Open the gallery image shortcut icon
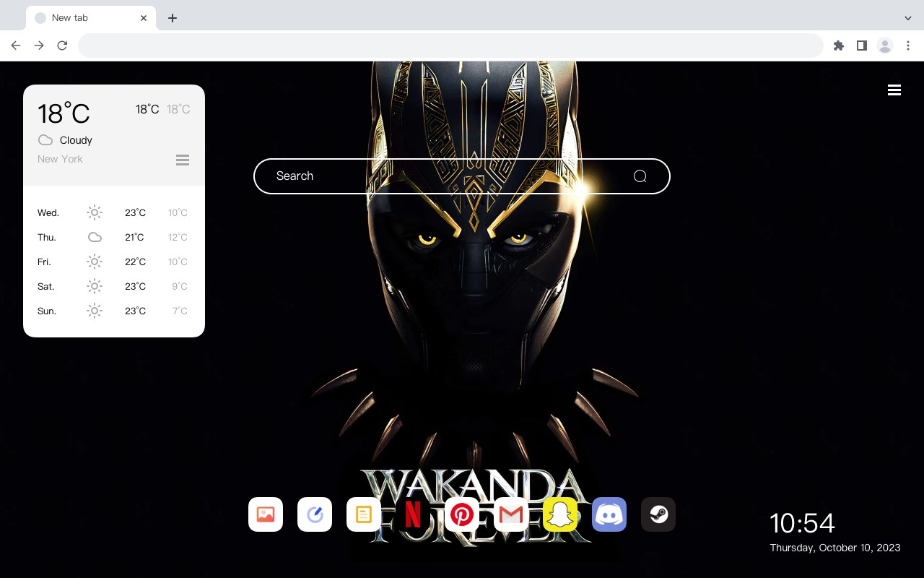Screen dimensions: 924x578 pos(266,514)
